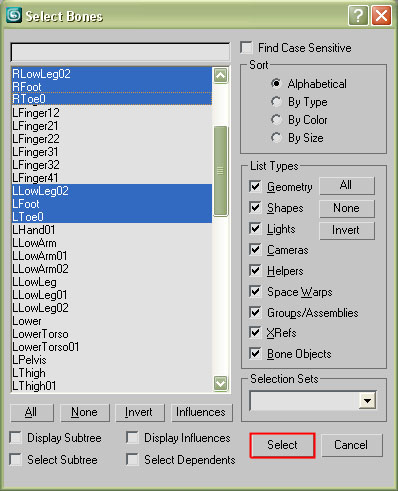398x491 pixels.
Task: Select By Size sort option
Action: tap(276, 137)
